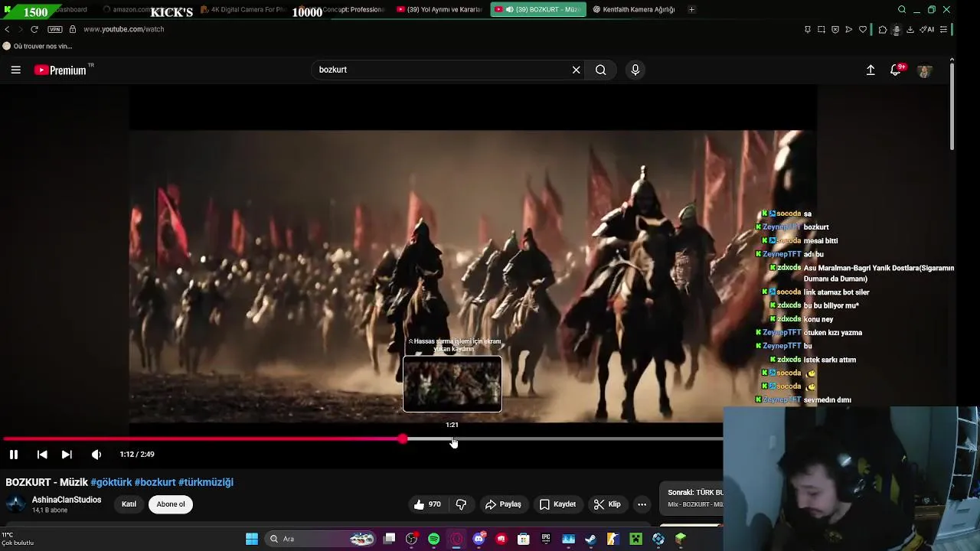Open the Où trouver nos vin... bookmark
Screen dimensions: 980x551
(x=38, y=46)
